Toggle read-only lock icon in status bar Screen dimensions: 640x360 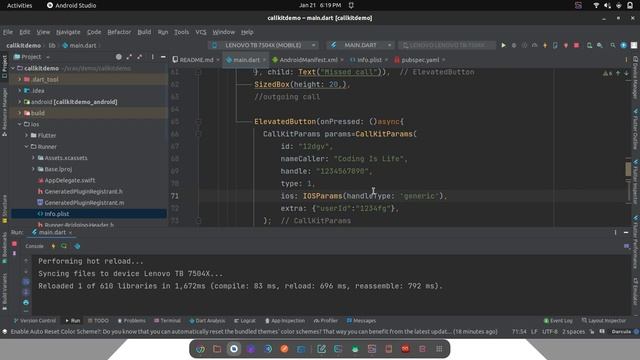click(592, 332)
